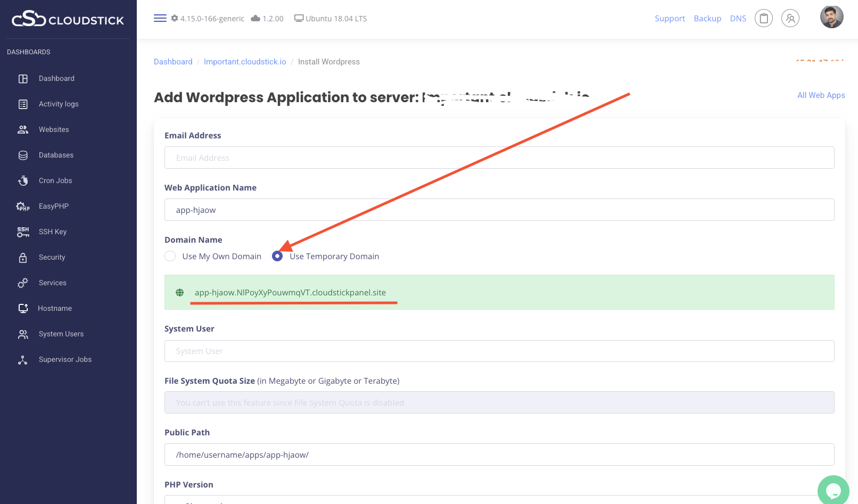The image size is (858, 504).
Task: Open the profile photo avatar
Action: coord(831,18)
